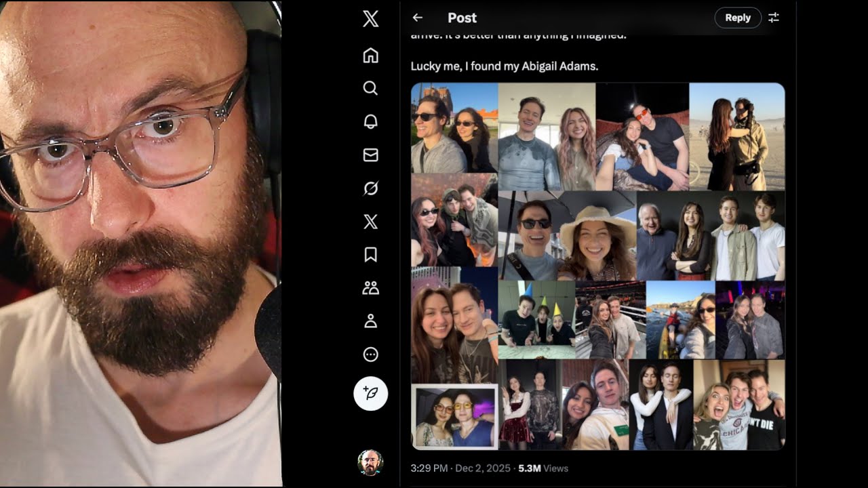Open Communities people icon
This screenshot has height=488, width=868.
coord(370,288)
